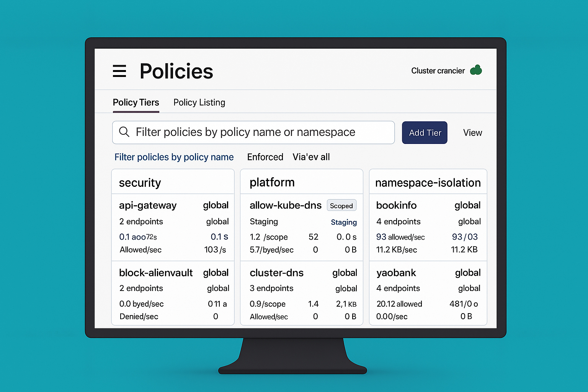Click the green cluster status icon
This screenshot has width=588, height=392.
tap(476, 70)
